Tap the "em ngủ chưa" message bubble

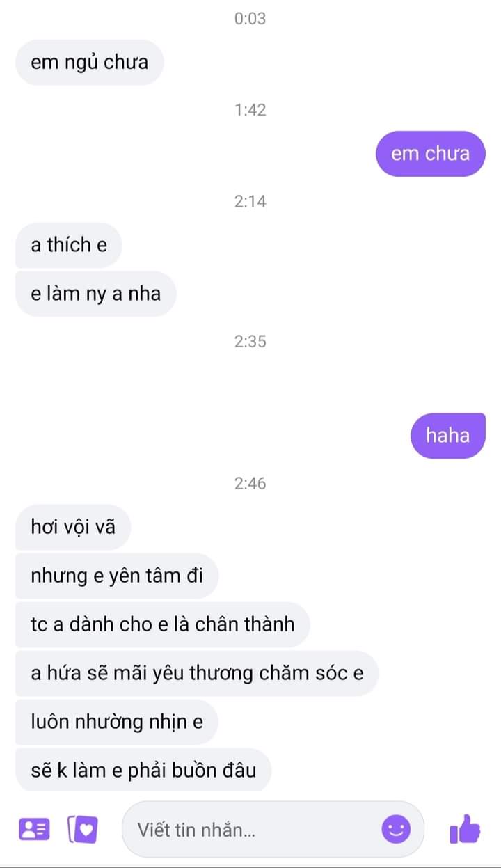pos(89,62)
